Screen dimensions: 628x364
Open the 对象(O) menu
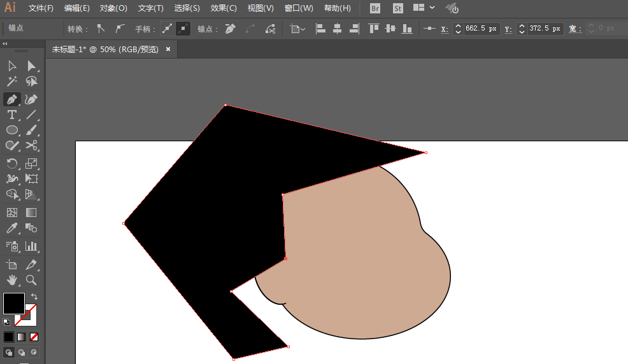click(x=113, y=8)
